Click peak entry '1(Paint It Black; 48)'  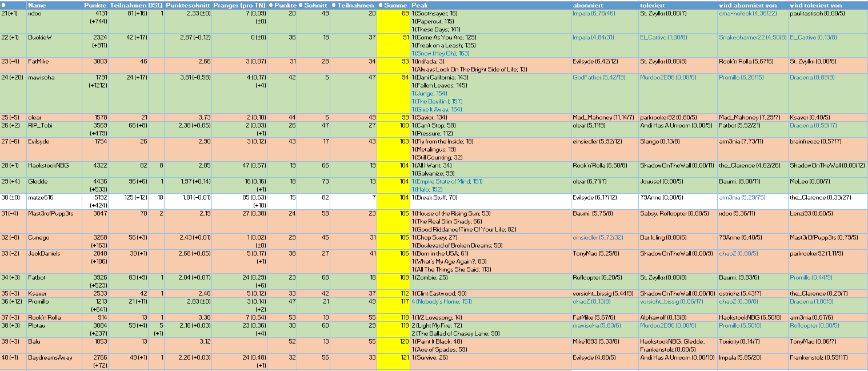click(x=437, y=341)
